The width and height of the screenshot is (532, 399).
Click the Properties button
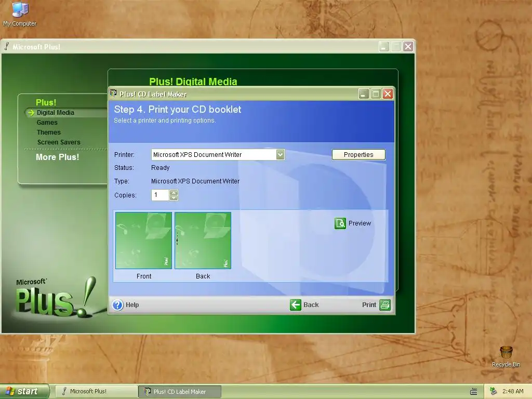point(358,155)
